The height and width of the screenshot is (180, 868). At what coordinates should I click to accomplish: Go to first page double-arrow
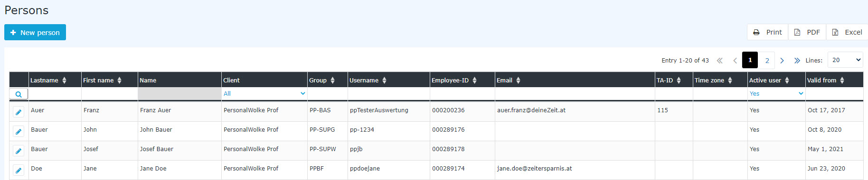click(x=720, y=61)
